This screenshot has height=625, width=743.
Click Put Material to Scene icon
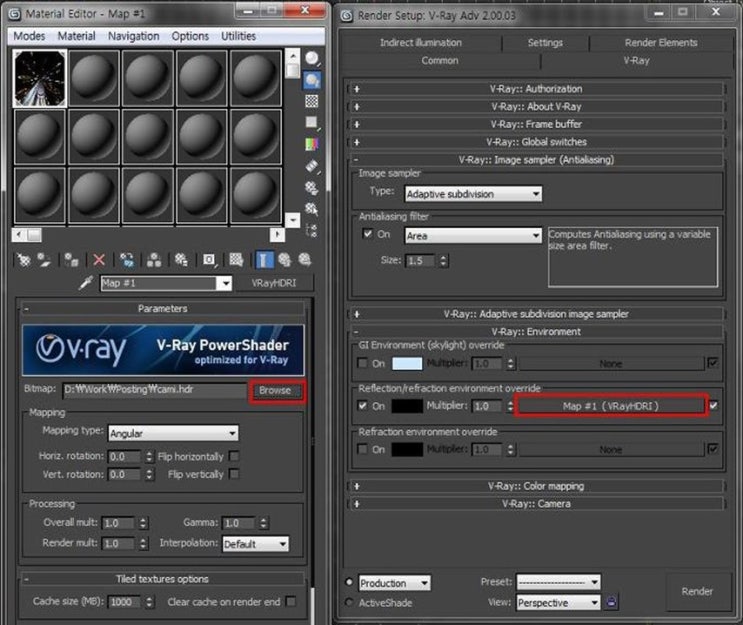[44, 260]
